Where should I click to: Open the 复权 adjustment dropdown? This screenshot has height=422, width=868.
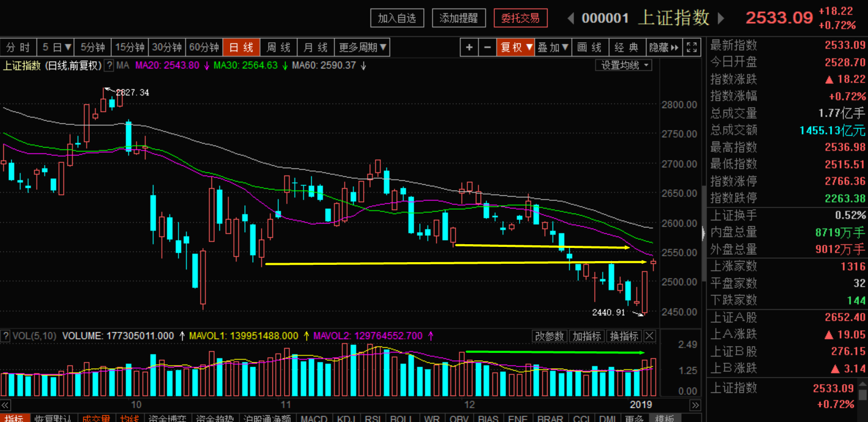(516, 47)
